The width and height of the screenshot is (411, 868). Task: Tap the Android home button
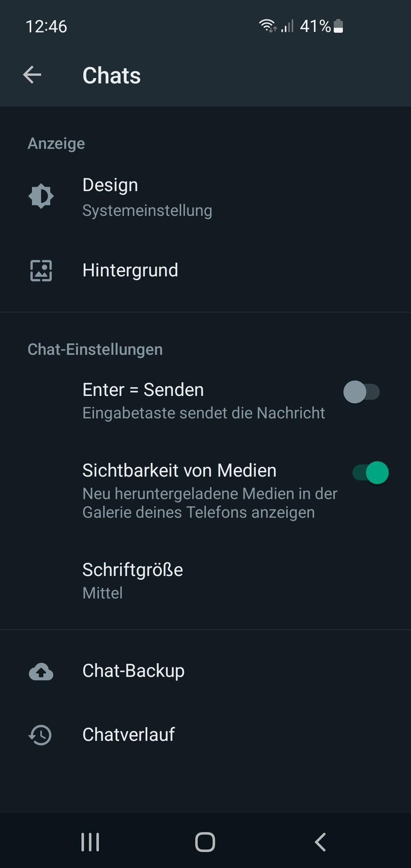point(205,842)
